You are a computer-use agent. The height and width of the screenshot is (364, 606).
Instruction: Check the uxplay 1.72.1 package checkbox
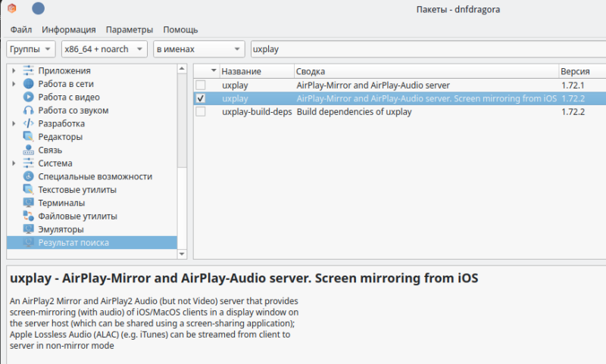click(x=201, y=86)
